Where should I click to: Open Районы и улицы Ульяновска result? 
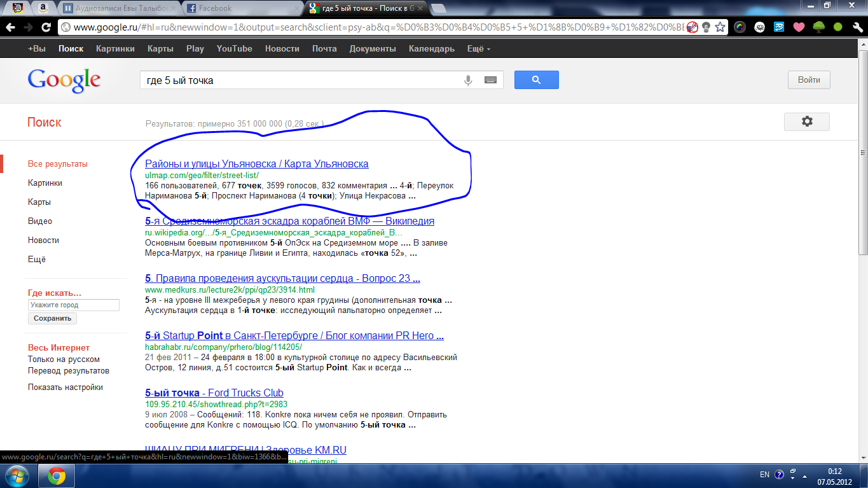[257, 164]
